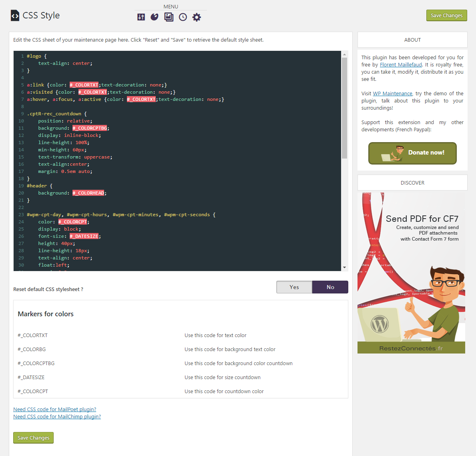
Task: Open the pictures gallery menu icon
Action: (169, 17)
